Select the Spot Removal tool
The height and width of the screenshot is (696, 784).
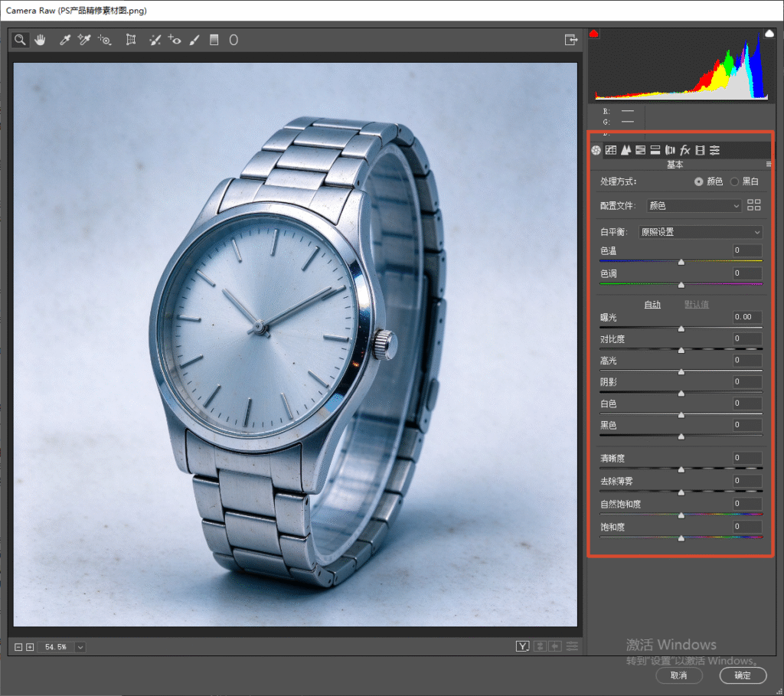(155, 40)
